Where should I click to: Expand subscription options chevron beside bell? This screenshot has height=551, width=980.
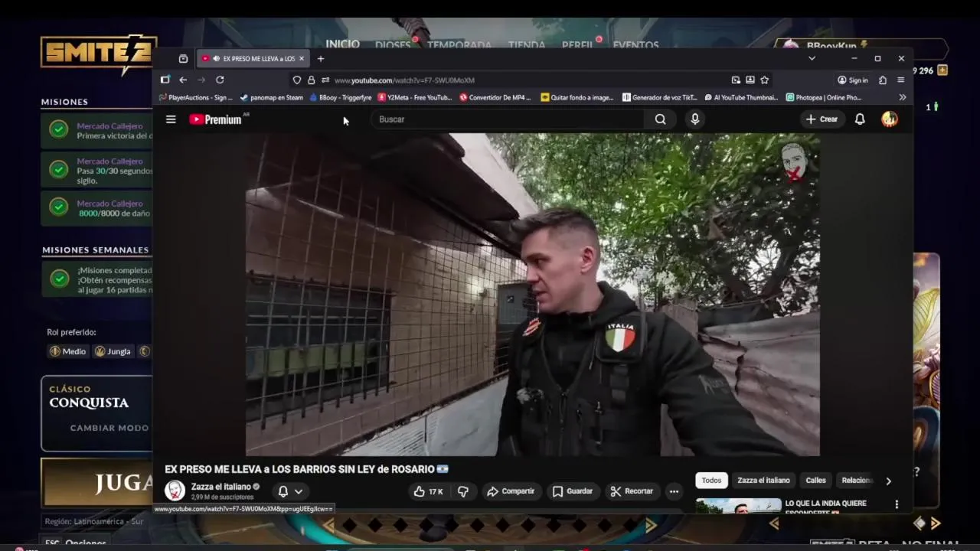[299, 491]
